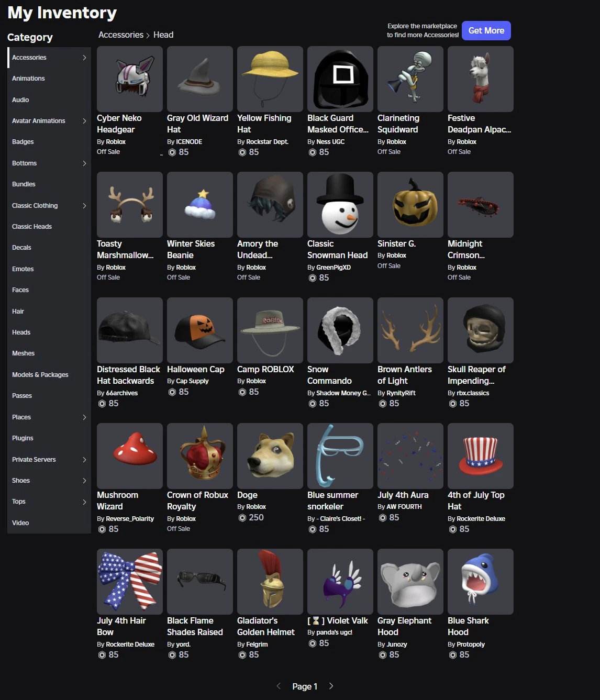This screenshot has height=700, width=600.
Task: View the Black Guard Masked Officer thumbnail
Action: point(340,79)
